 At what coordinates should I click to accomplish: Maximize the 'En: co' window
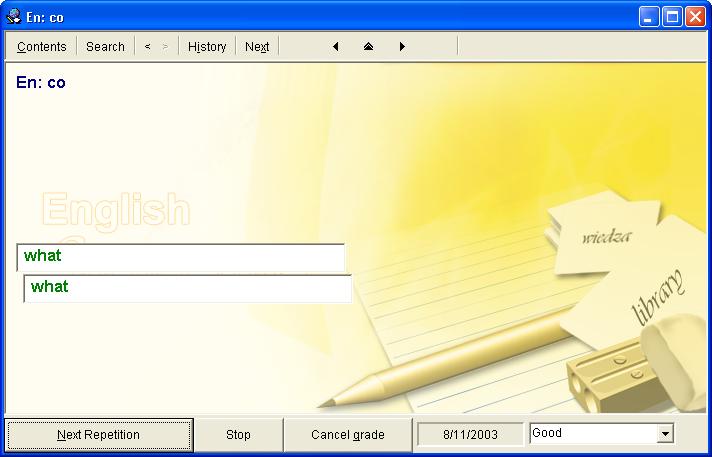pyautogui.click(x=672, y=16)
